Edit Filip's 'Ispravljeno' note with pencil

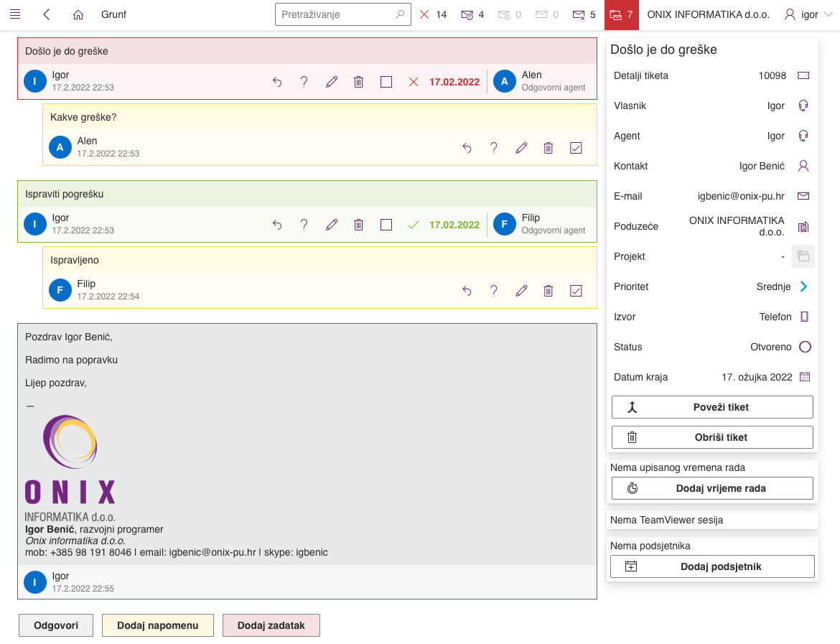coord(521,291)
